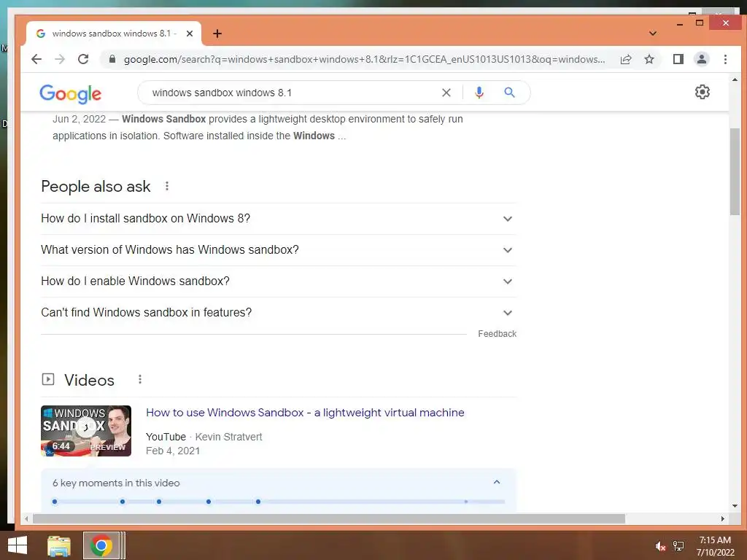Image resolution: width=747 pixels, height=560 pixels.
Task: Click the 'Feb 4, 2021' video date
Action: 172,451
